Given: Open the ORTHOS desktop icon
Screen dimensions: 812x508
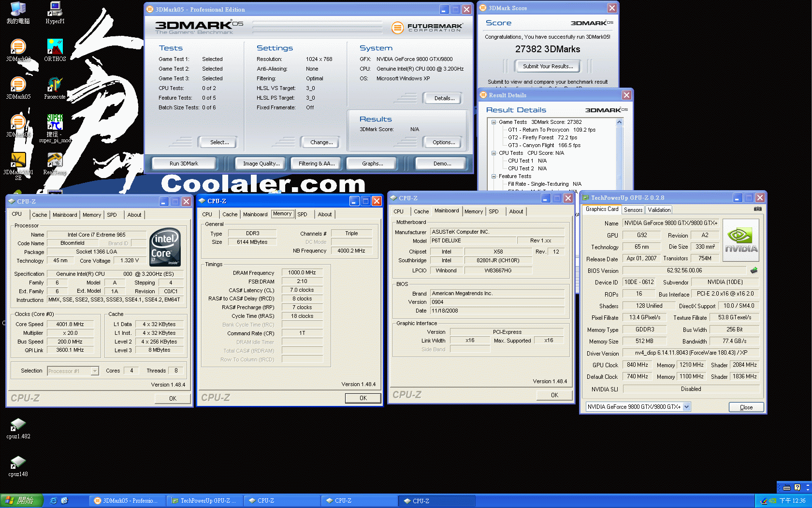Looking at the screenshot, I should (55, 47).
